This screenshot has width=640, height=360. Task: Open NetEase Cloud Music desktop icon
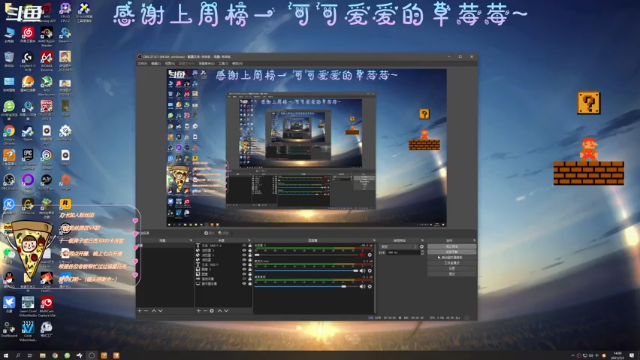pyautogui.click(x=28, y=34)
